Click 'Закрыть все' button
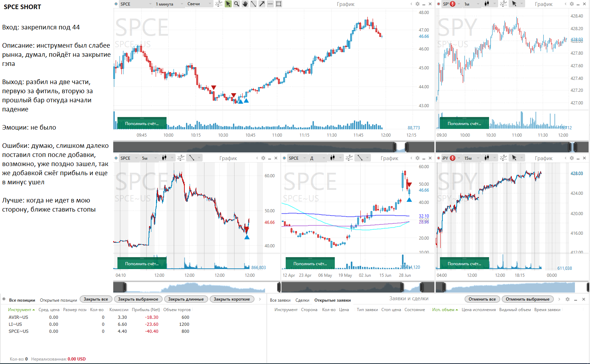The height and width of the screenshot is (364, 590). (96, 299)
